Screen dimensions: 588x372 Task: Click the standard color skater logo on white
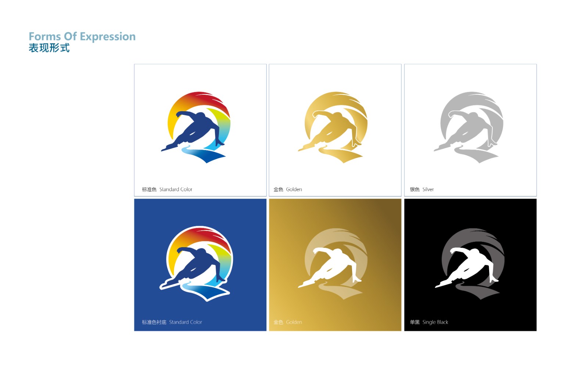196,127
